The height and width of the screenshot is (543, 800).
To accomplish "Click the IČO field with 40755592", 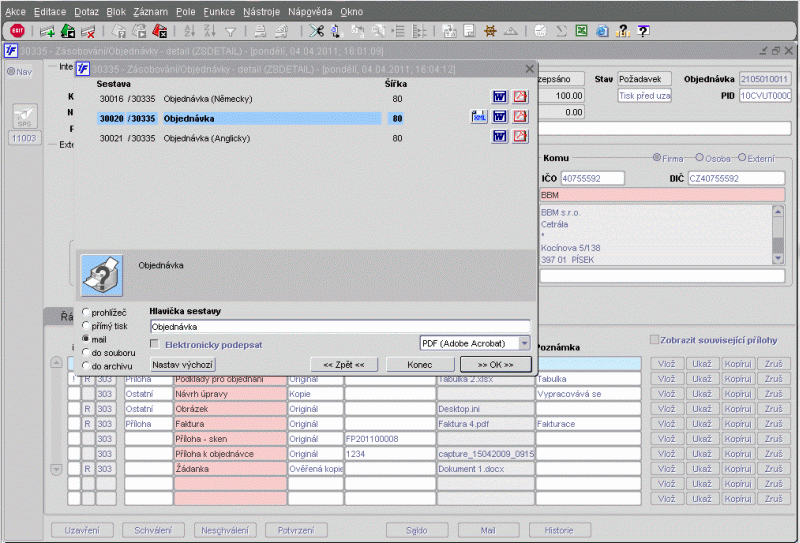I will coord(592,178).
